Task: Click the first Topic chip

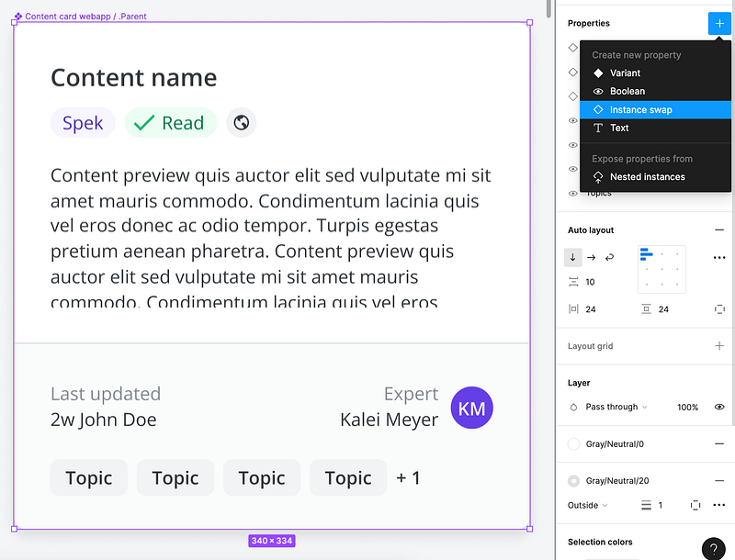Action: click(x=89, y=477)
